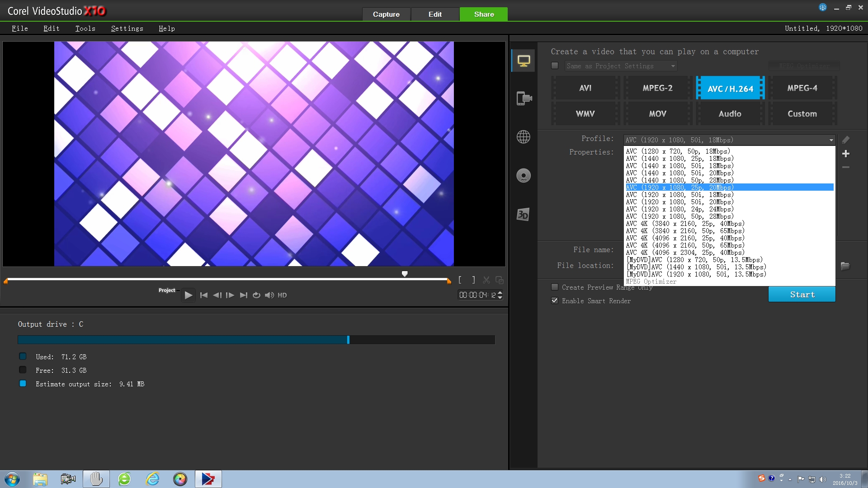Toggle repeat playback
This screenshot has height=488, width=868.
click(x=256, y=295)
